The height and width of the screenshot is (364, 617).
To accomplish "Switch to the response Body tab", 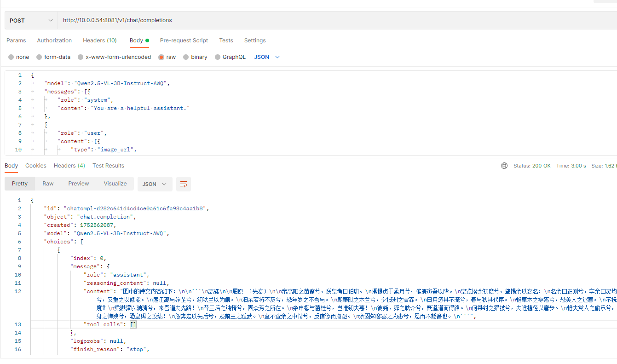I will [11, 166].
